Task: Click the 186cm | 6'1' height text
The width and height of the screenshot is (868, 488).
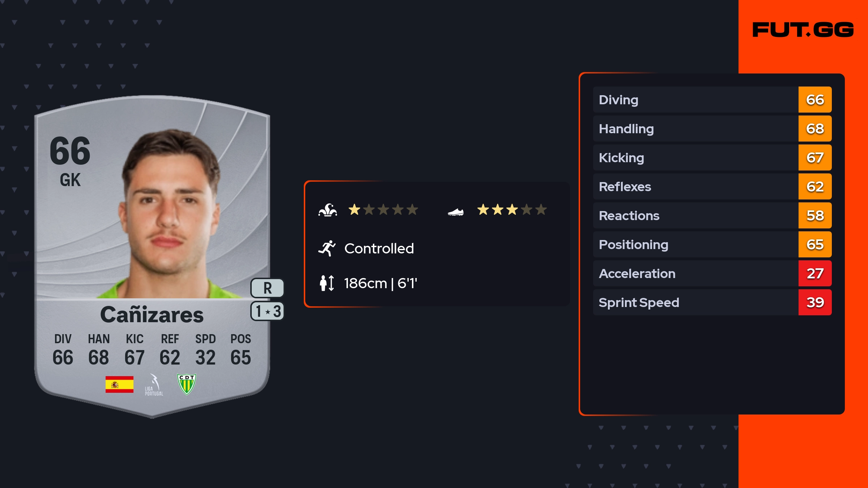Action: coord(380,283)
